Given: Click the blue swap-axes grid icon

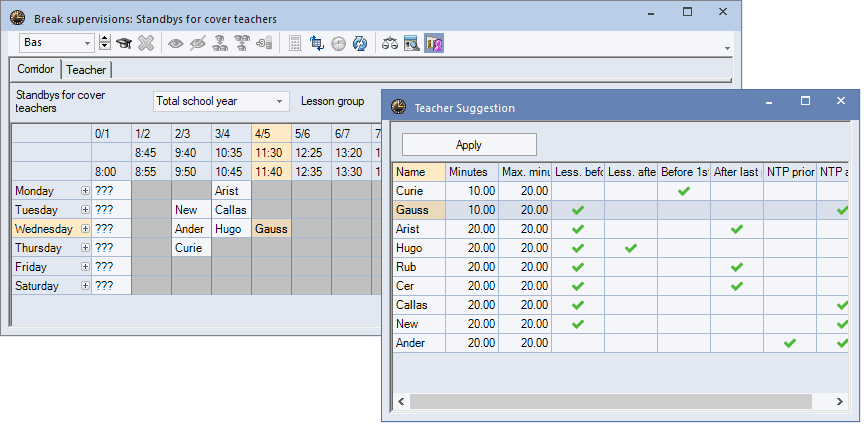Looking at the screenshot, I should (x=317, y=44).
